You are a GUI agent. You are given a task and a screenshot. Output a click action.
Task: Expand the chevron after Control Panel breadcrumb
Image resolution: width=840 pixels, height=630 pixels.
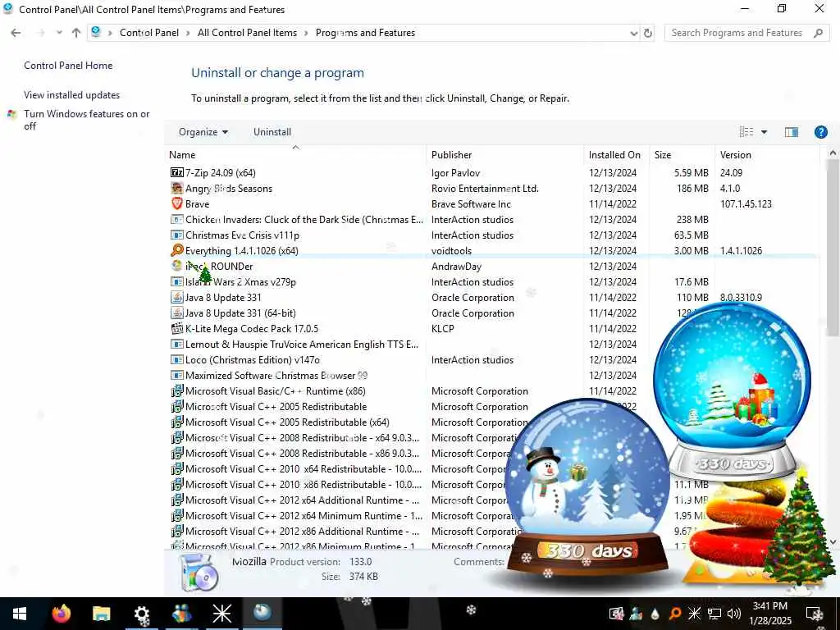coord(188,33)
